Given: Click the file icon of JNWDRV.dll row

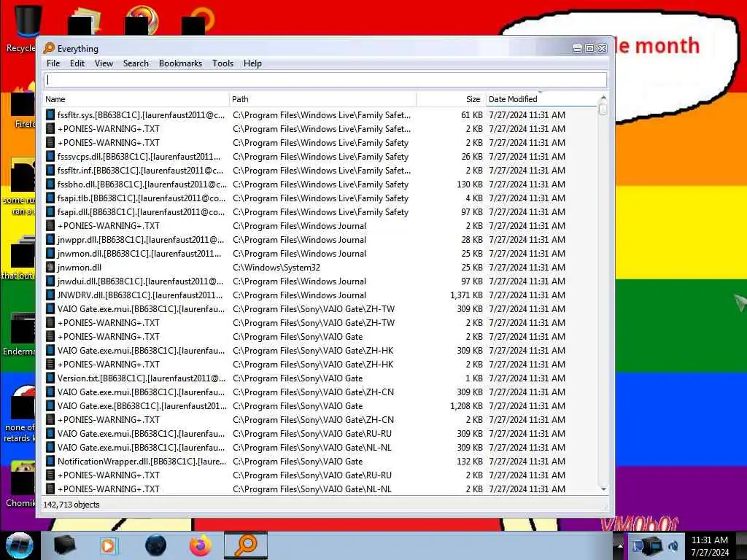Looking at the screenshot, I should (x=50, y=295).
